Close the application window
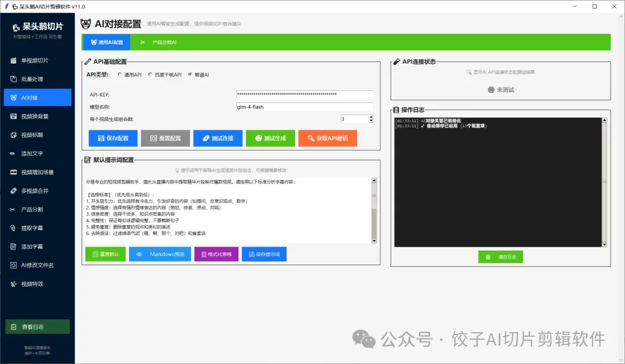This screenshot has height=364, width=625. [x=614, y=6]
